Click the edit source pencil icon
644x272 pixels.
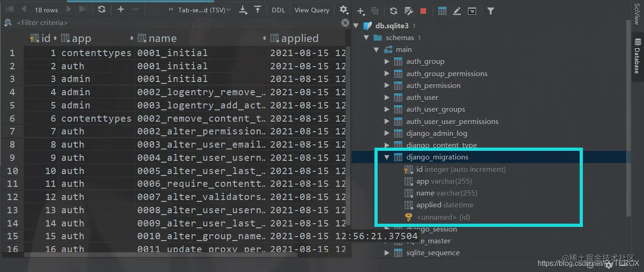click(x=457, y=11)
